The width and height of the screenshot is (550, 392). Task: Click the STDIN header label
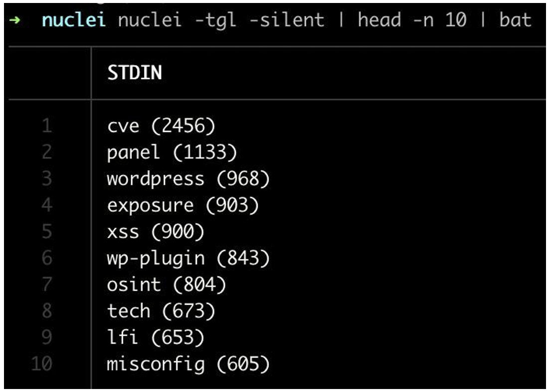point(135,73)
